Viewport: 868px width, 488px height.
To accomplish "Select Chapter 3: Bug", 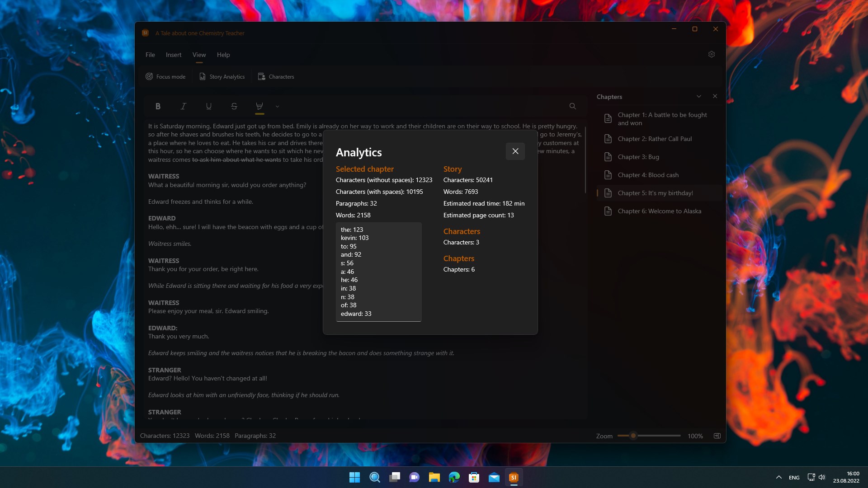I will [638, 157].
